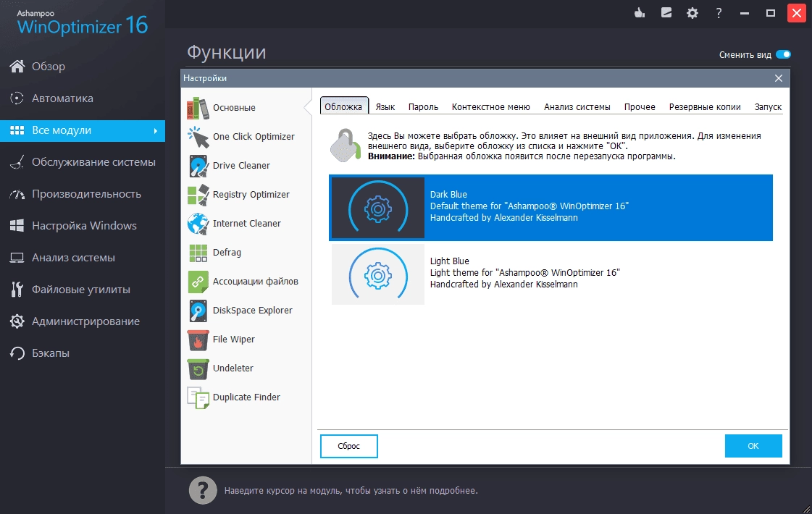The width and height of the screenshot is (812, 514).
Task: Open Настройка Windows section label
Action: [85, 226]
